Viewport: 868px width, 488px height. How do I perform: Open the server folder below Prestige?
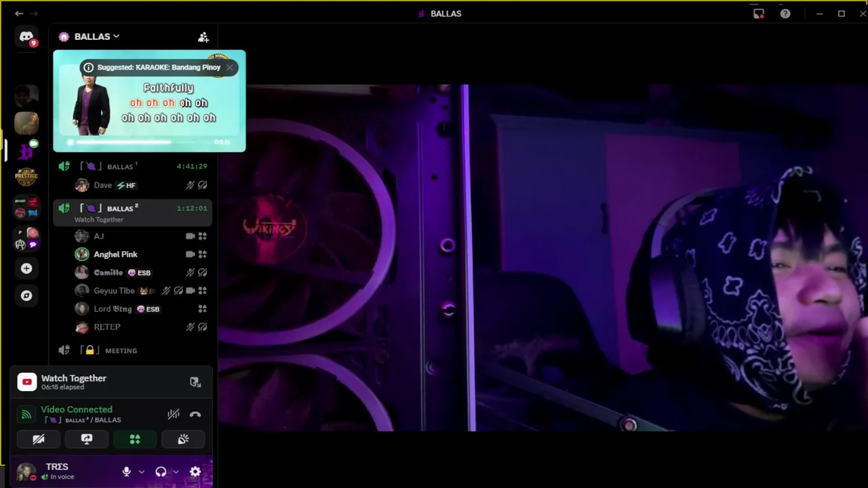pos(26,208)
